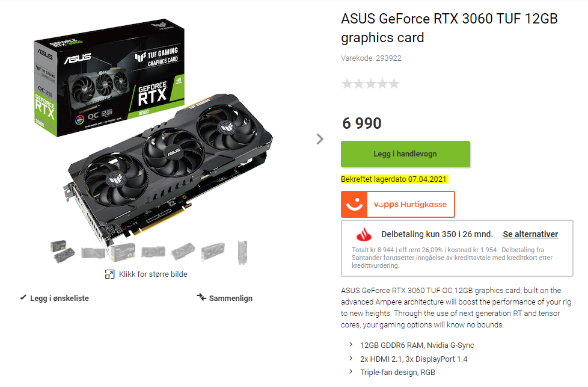Rate product using the star rating
Screen dimensions: 588x387
[370, 83]
